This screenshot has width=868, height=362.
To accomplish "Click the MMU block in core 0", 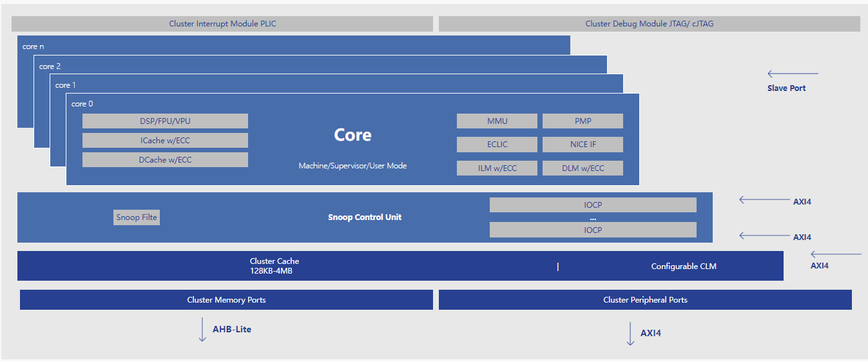I will click(497, 121).
